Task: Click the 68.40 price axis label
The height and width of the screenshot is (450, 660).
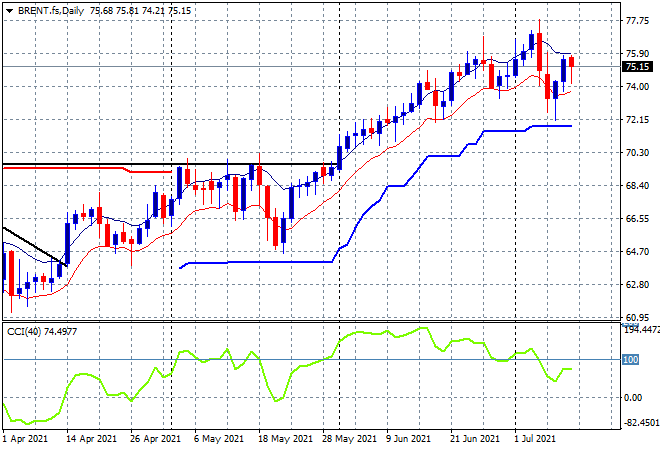Action: coord(637,186)
